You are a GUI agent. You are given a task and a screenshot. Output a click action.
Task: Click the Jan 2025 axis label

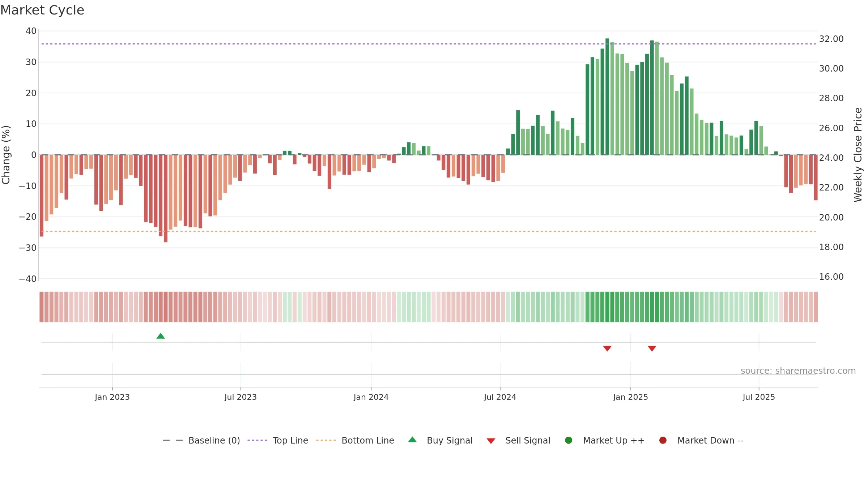pos(630,397)
